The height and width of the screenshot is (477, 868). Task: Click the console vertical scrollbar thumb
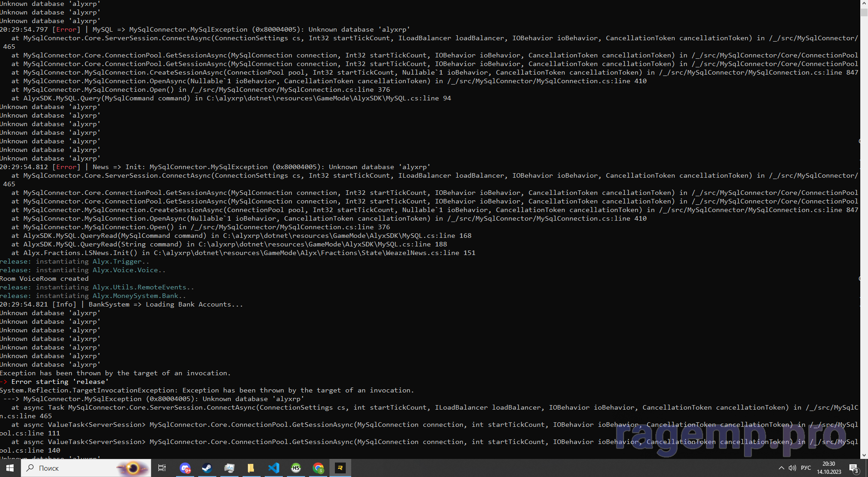[x=864, y=12]
